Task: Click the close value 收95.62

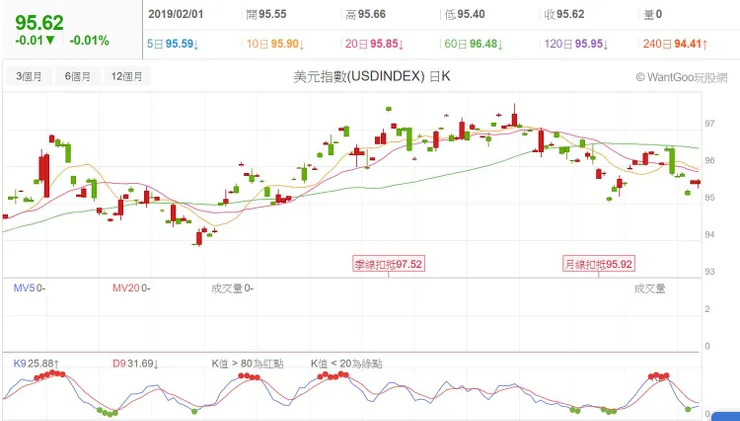Action: [564, 14]
